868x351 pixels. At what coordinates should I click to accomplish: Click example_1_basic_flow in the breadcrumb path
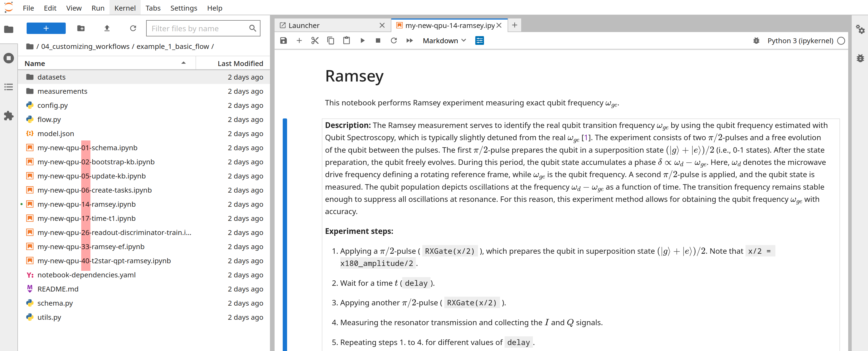coord(172,46)
